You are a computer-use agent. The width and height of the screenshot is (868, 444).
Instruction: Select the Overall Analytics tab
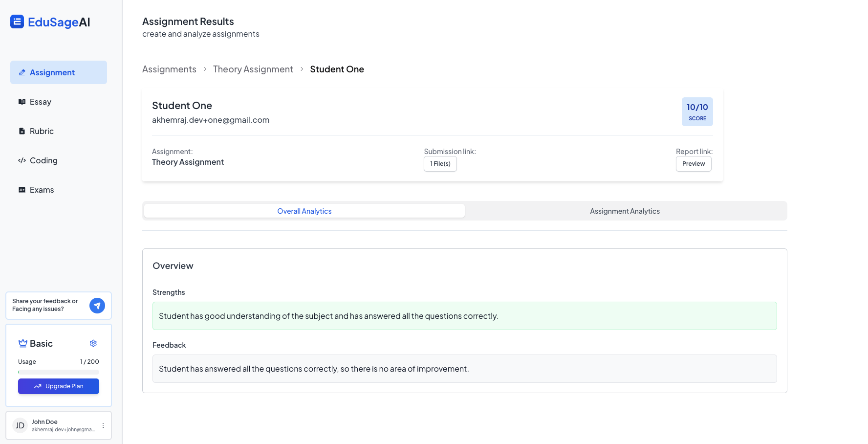click(304, 211)
